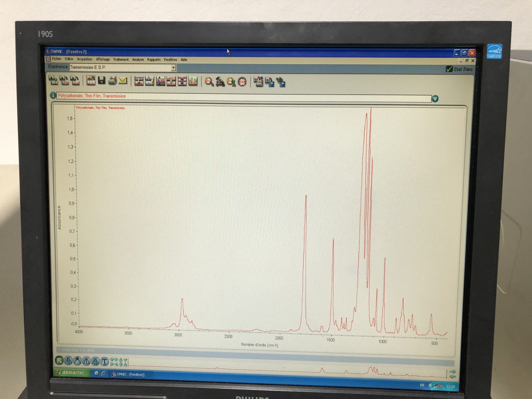Click the spectrum info 'i' button
Image resolution: width=532 pixels, height=399 pixels.
tap(53, 95)
